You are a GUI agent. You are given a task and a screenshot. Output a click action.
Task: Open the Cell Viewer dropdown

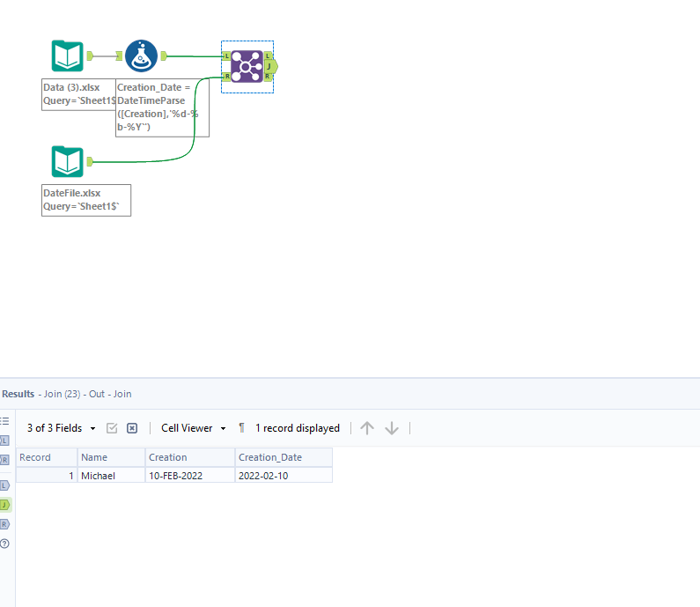pos(194,428)
